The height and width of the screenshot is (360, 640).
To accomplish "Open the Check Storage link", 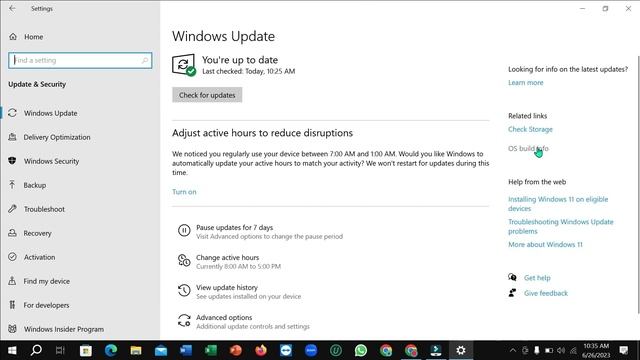I will pos(530,129).
